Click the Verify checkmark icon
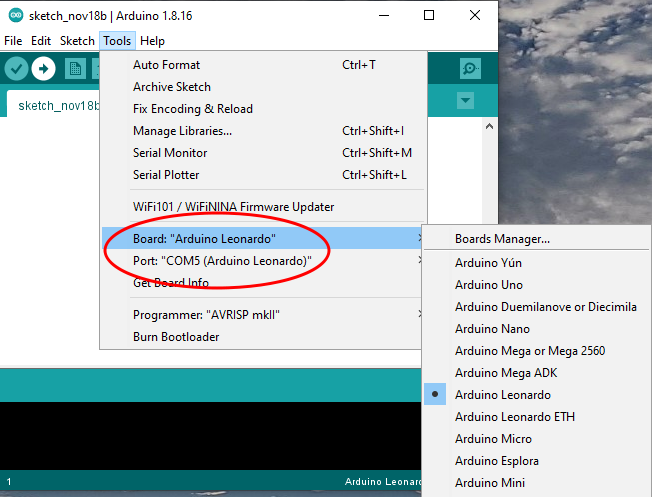The height and width of the screenshot is (497, 652). 16,69
